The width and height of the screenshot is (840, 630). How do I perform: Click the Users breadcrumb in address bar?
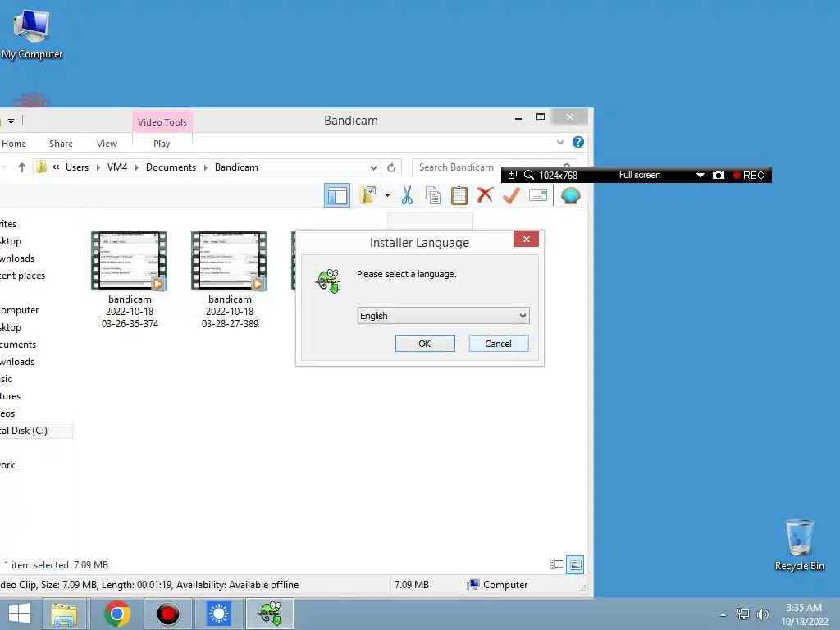click(x=77, y=167)
